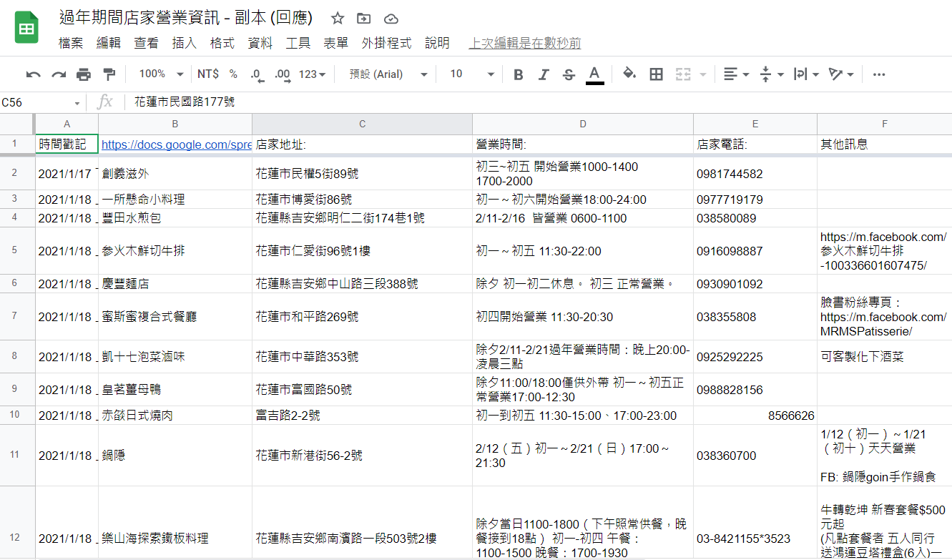Select the 店家電話 header cell

[x=755, y=144]
